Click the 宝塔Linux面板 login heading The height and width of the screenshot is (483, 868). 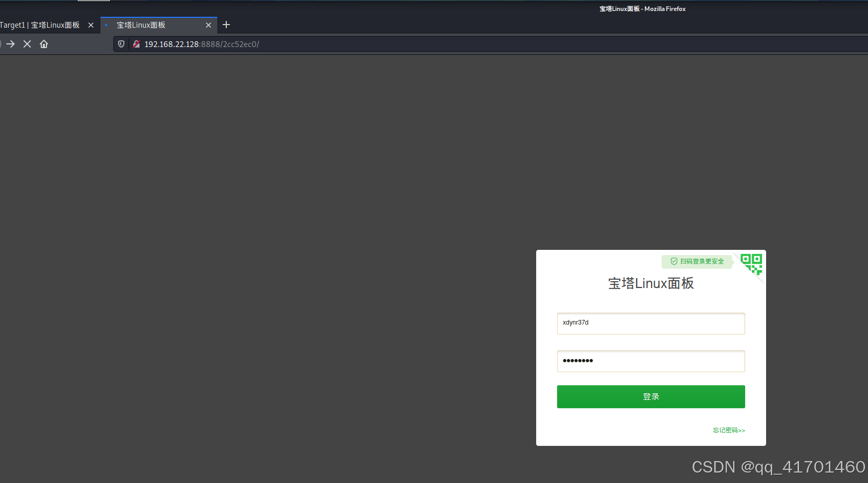(x=651, y=283)
